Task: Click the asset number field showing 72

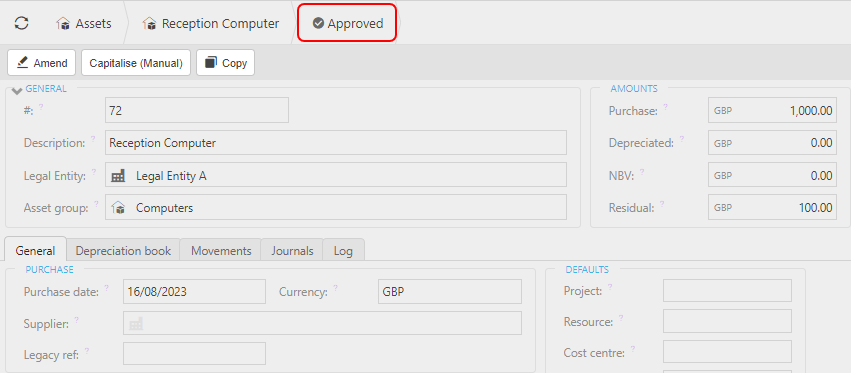Action: 196,110
